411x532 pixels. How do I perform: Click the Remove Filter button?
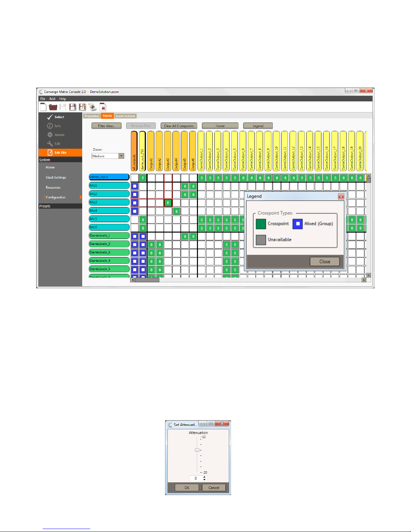[x=141, y=126]
